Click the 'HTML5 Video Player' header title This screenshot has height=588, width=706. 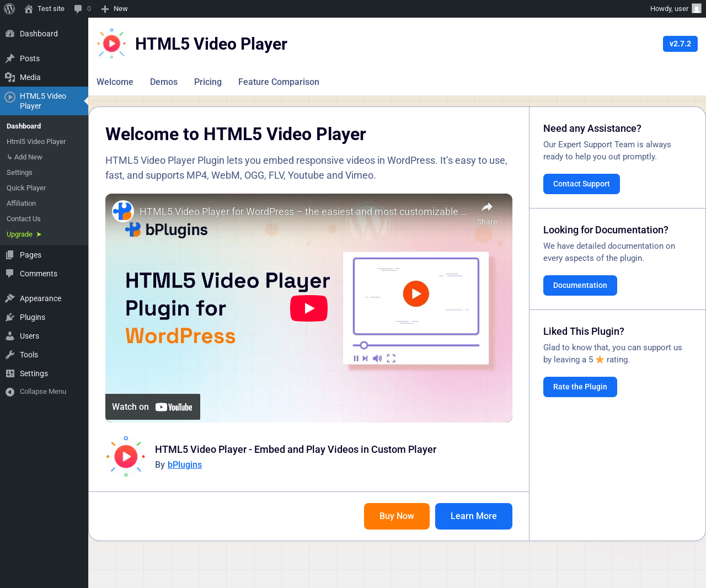211,44
